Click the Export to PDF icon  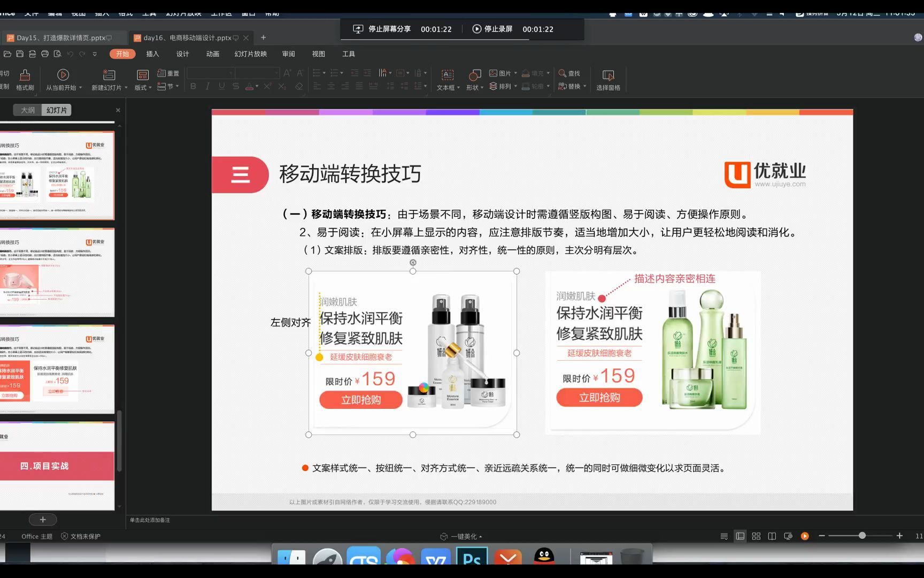(x=32, y=54)
